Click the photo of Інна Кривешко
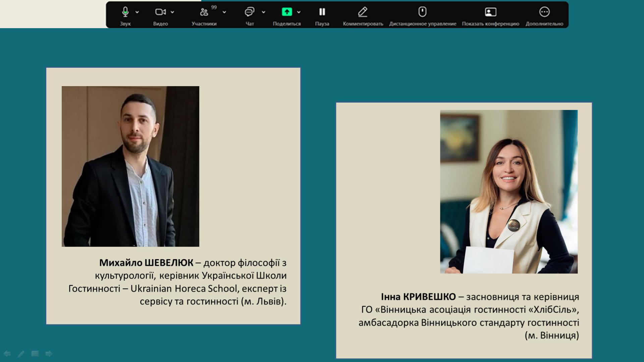This screenshot has width=644, height=362. pos(508,191)
